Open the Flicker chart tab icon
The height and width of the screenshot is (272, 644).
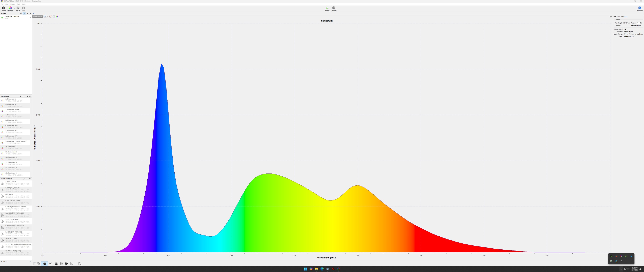pyautogui.click(x=72, y=263)
